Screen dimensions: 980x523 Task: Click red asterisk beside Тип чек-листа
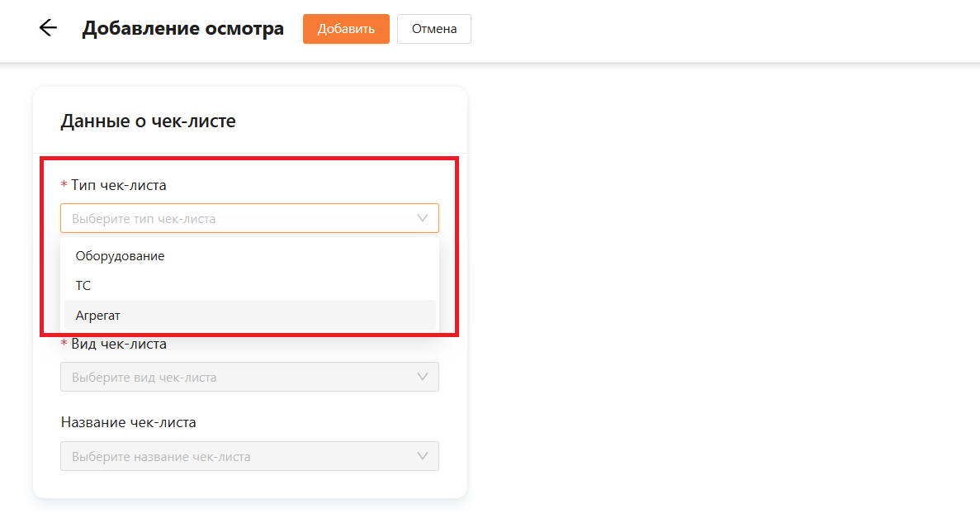coord(64,186)
